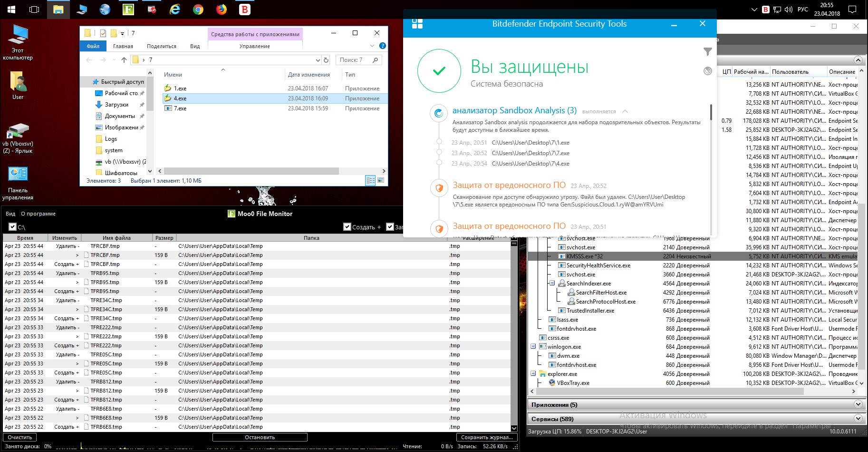Click the Explorer horizontal scrollbar
This screenshot has width=868, height=452.
(251, 171)
